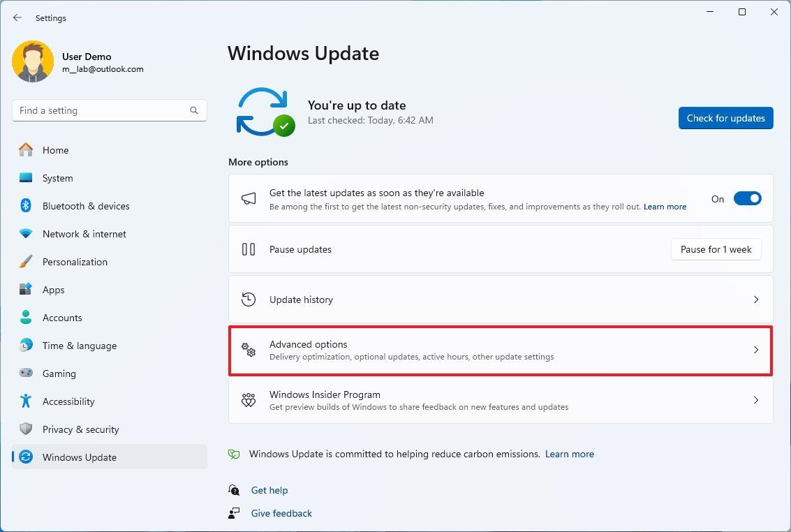Image resolution: width=791 pixels, height=532 pixels.
Task: Select the Accessibility icon
Action: tap(25, 401)
